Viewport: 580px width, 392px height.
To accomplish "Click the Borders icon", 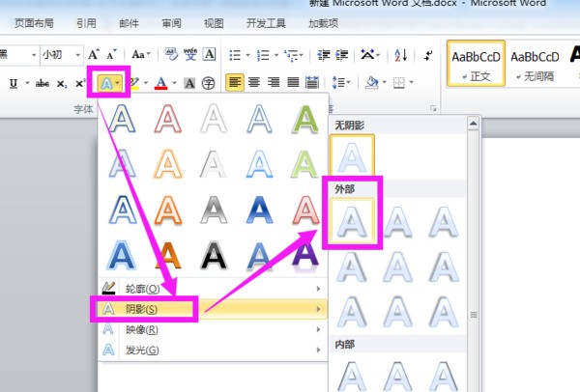I will coord(398,83).
